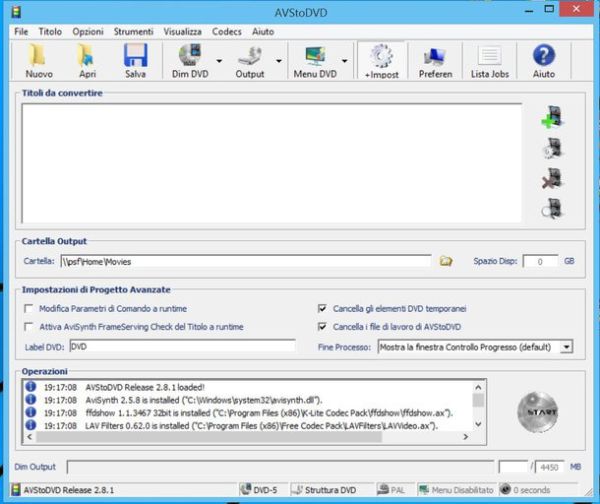The width and height of the screenshot is (600, 504).
Task: Open the Codecs menu
Action: click(229, 31)
